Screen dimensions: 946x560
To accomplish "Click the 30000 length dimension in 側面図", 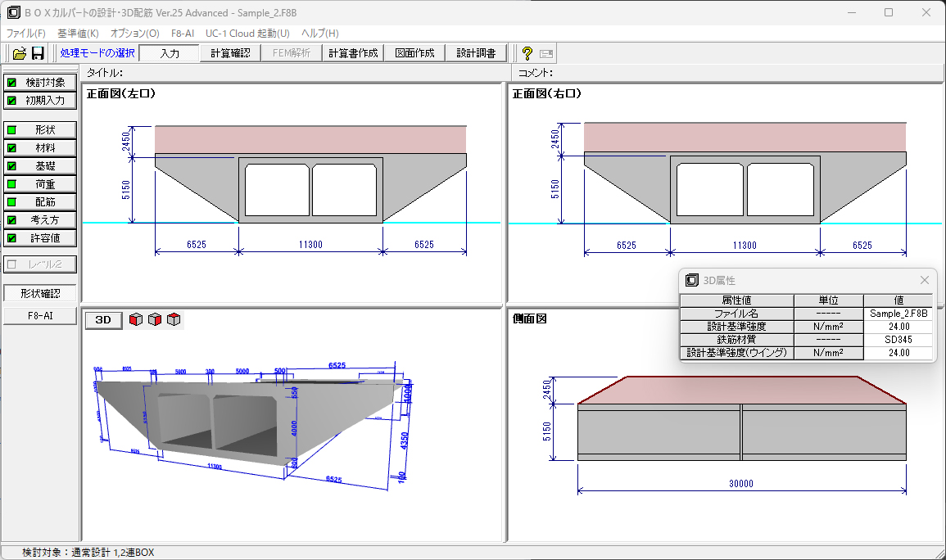I will point(741,483).
